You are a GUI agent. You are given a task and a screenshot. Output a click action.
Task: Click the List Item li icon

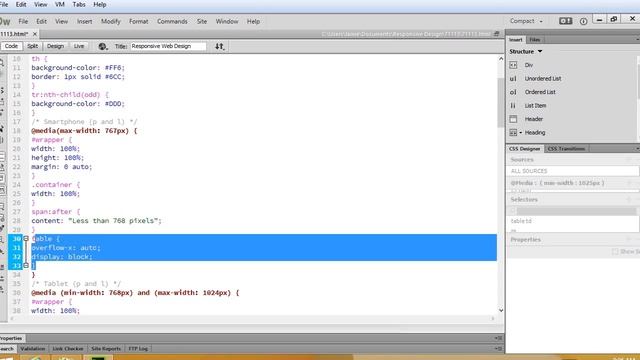point(513,105)
